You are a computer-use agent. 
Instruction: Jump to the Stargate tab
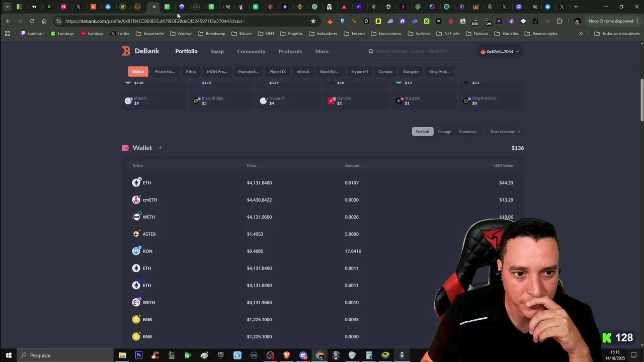(411, 71)
